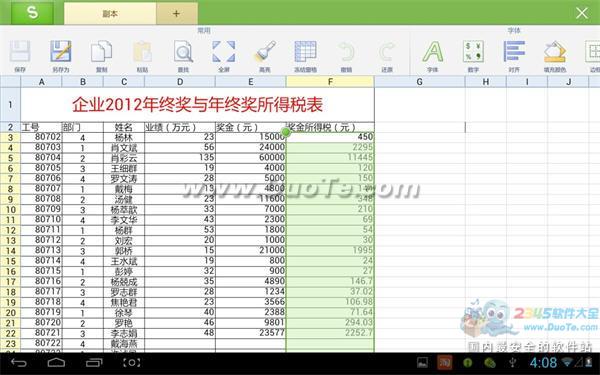Open the Font (字体) A icon

433,55
